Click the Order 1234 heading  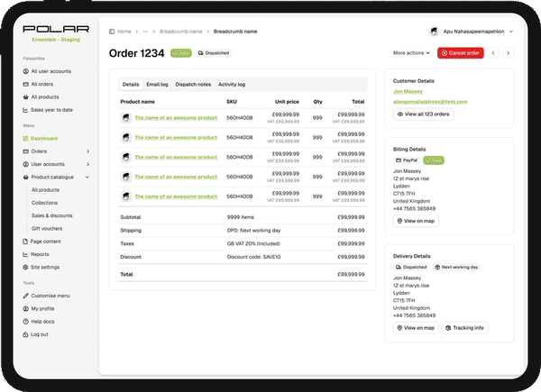click(137, 53)
